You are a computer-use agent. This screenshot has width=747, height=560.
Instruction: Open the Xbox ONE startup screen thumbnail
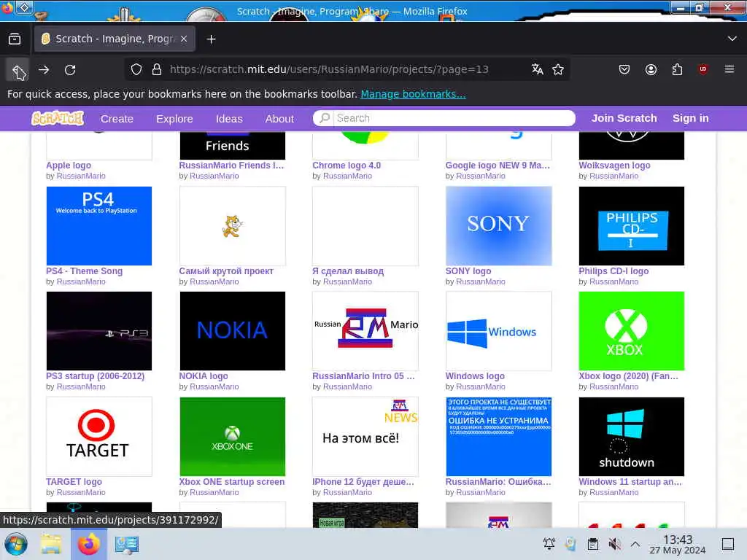point(233,437)
